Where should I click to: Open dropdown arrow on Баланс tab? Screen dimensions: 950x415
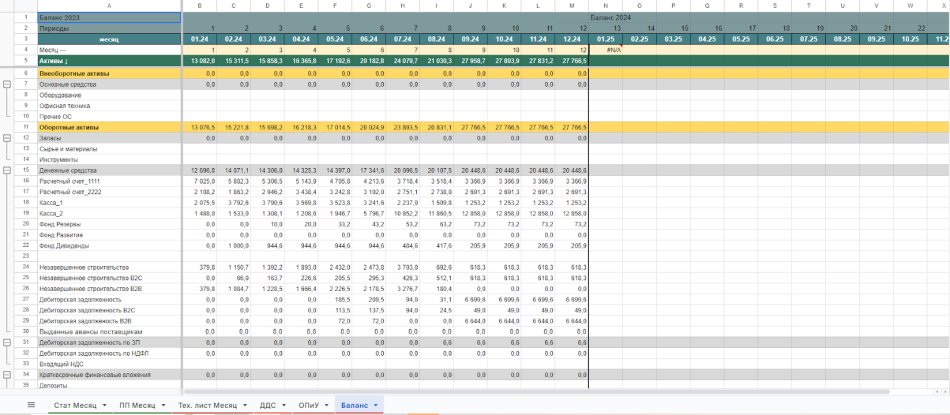click(x=376, y=405)
